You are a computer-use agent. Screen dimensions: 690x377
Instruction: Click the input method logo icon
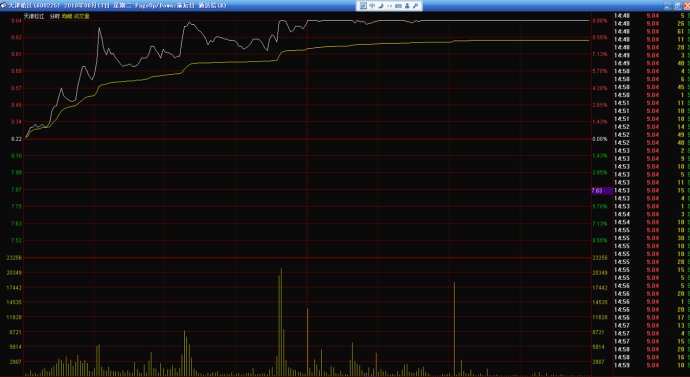pos(363,6)
